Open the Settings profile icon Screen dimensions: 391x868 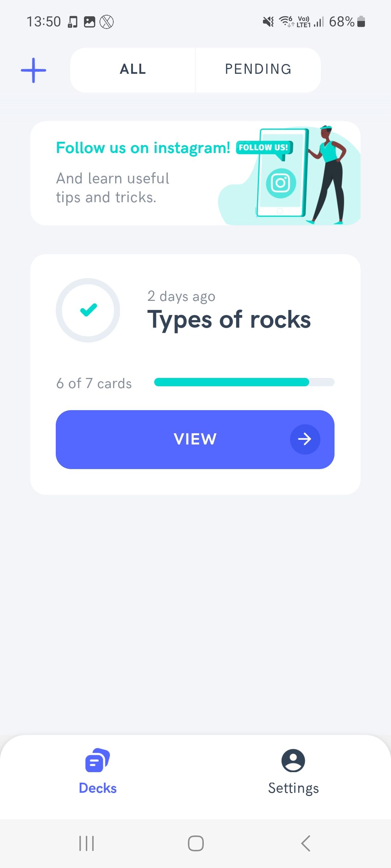[x=293, y=760]
